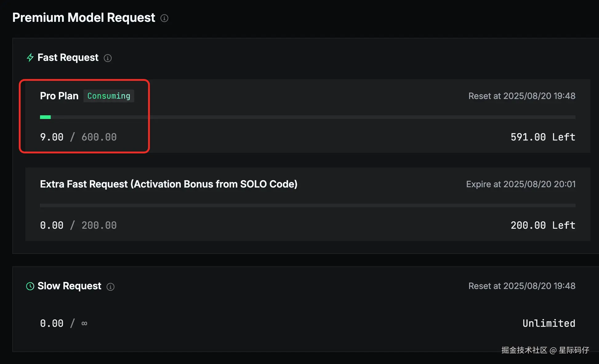Screen dimensions: 599x364
Task: Click the Slow Request clock icon
Action: 30,286
